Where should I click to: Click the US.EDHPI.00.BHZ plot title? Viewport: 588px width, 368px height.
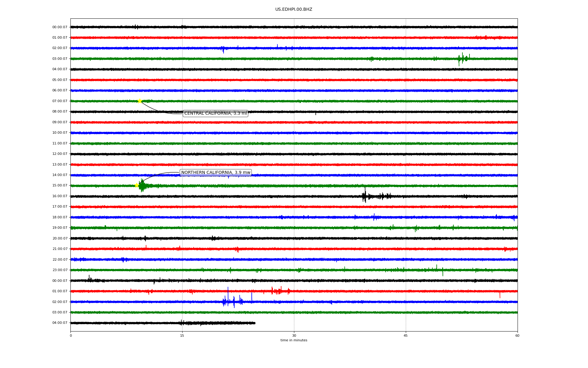pyautogui.click(x=293, y=10)
